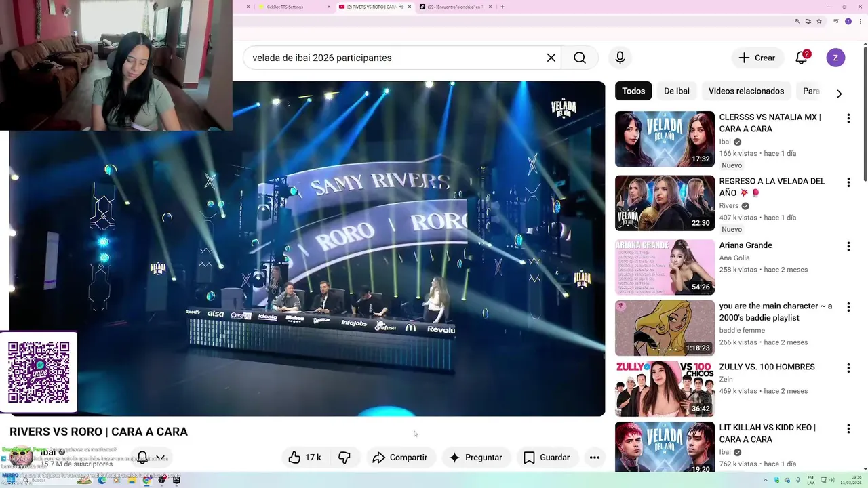Open options menu for Ariana Grande video
The image size is (868, 488).
point(848,247)
